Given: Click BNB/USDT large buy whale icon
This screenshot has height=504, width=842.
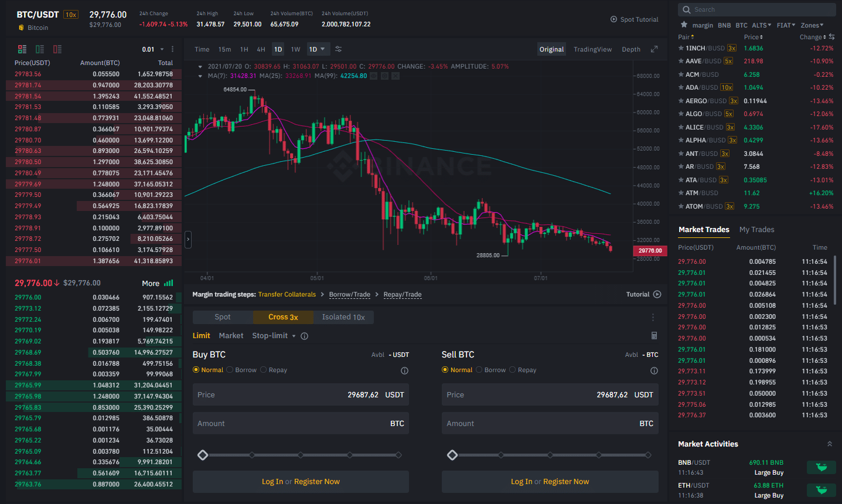Looking at the screenshot, I should tap(821, 467).
